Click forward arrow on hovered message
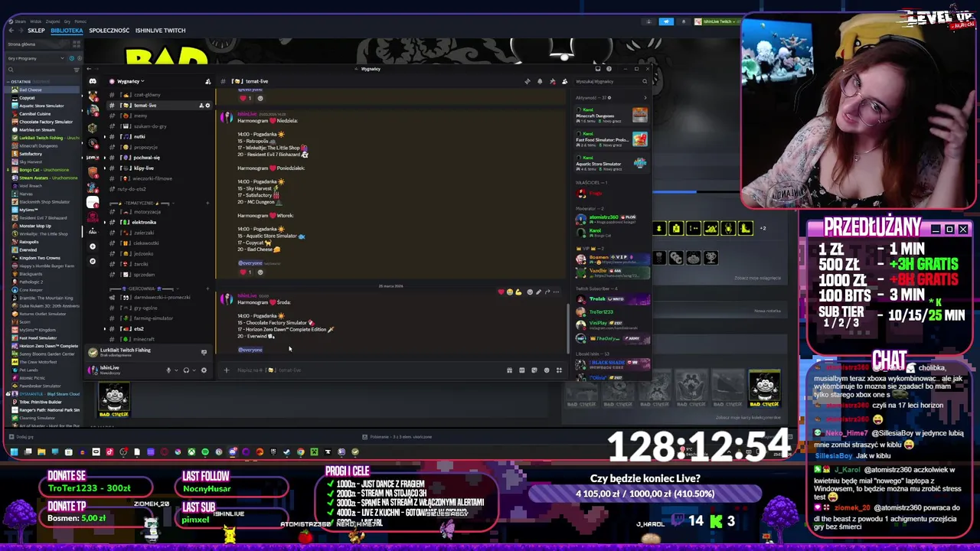This screenshot has width=980, height=551. coord(547,292)
